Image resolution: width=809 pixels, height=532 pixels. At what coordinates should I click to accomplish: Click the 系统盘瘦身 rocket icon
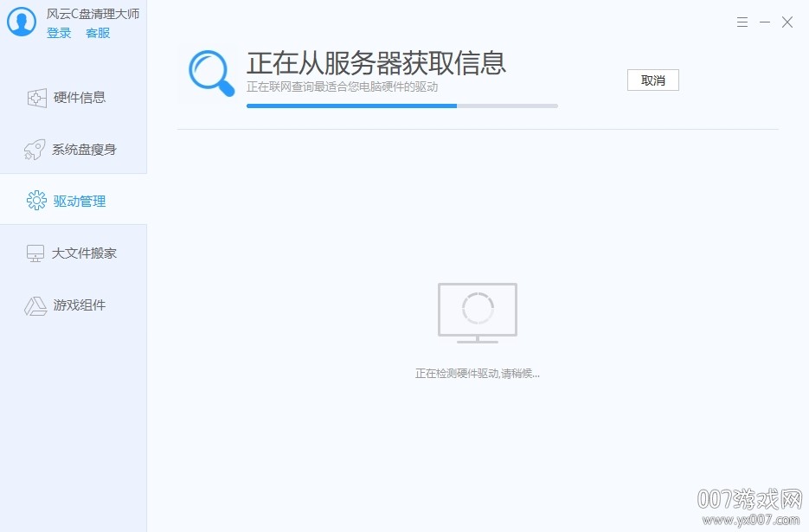(x=35, y=149)
